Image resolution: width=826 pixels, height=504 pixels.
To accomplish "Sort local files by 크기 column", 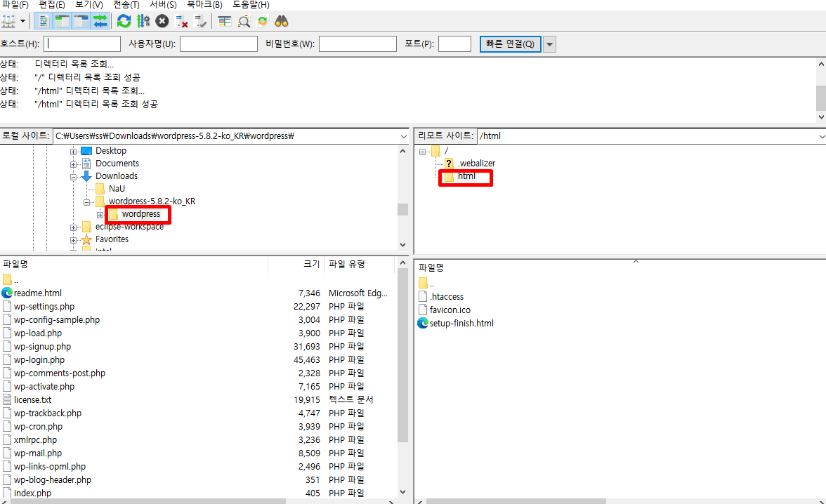I will coord(311,264).
